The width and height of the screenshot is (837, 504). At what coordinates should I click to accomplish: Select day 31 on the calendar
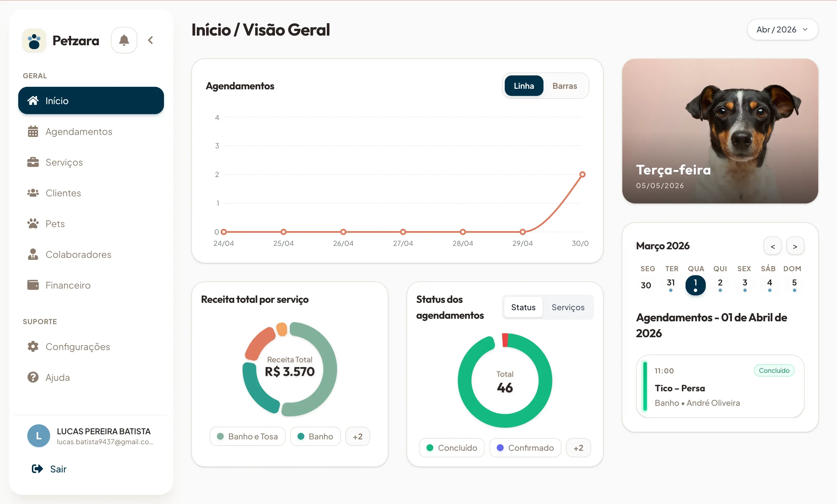pyautogui.click(x=670, y=285)
